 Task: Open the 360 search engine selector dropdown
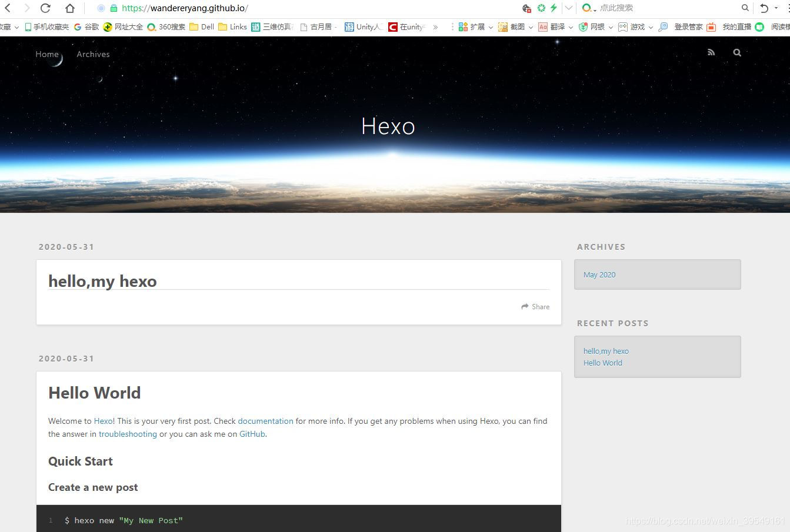coord(589,8)
